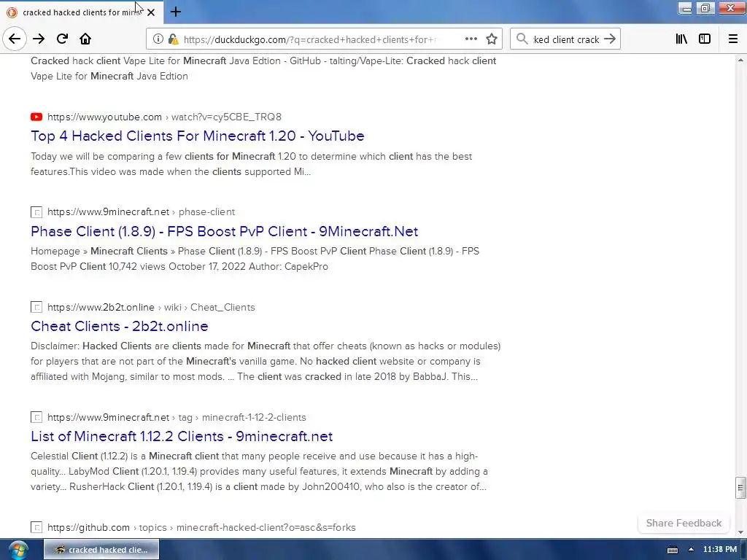Click the Share Feedback button

point(684,523)
